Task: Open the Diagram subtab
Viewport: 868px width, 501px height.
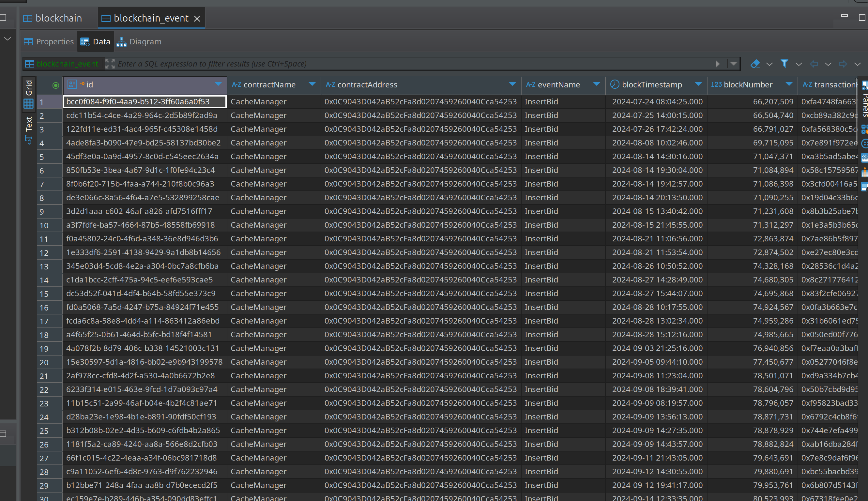Action: pos(139,42)
